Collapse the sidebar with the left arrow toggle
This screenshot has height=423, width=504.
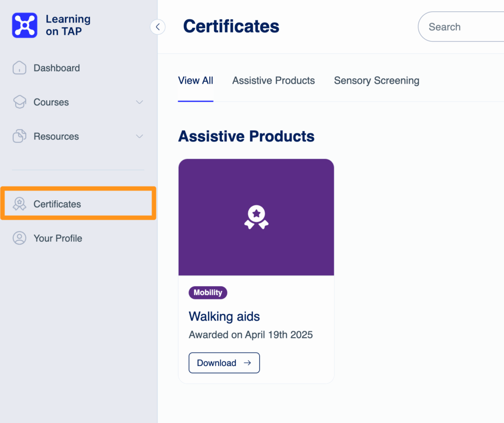point(157,27)
